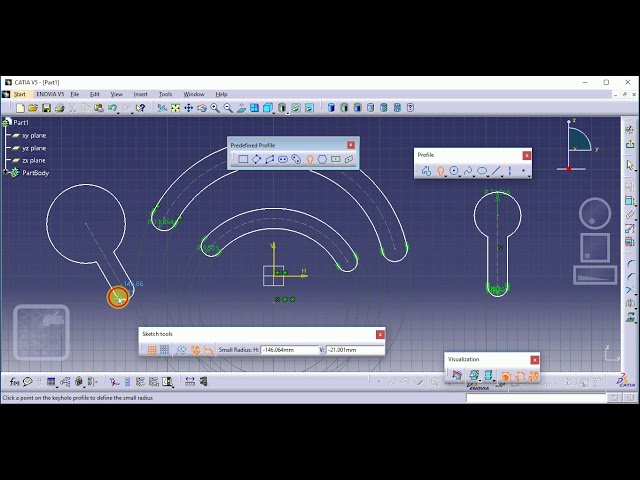Close the Profile toolbar

tap(527, 155)
